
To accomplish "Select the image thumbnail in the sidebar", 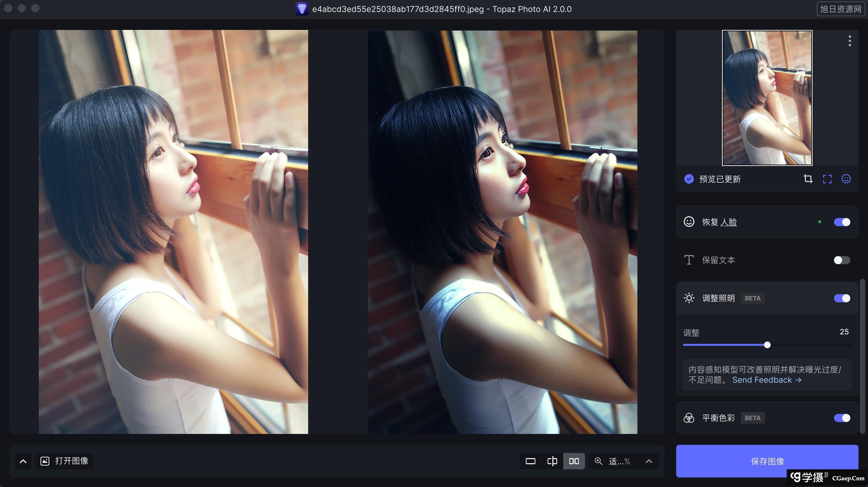I will 767,98.
